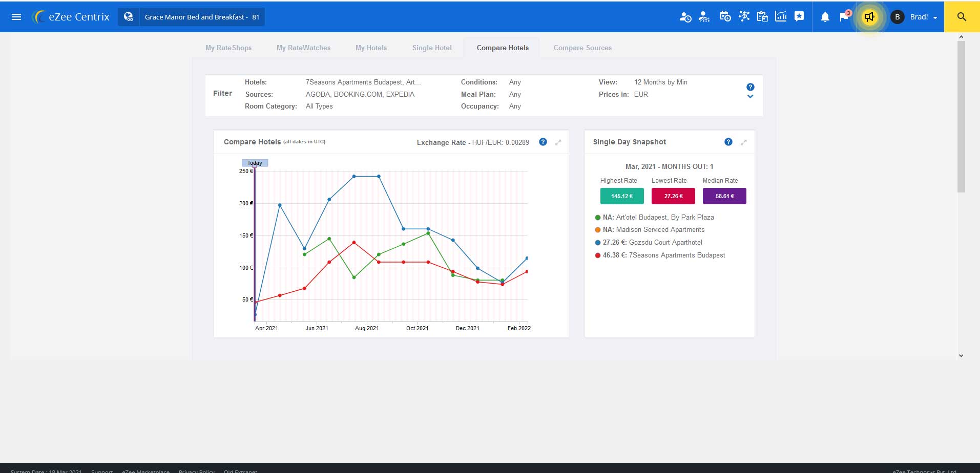Click the Aug 2021 axis label
980x473 pixels.
(367, 328)
